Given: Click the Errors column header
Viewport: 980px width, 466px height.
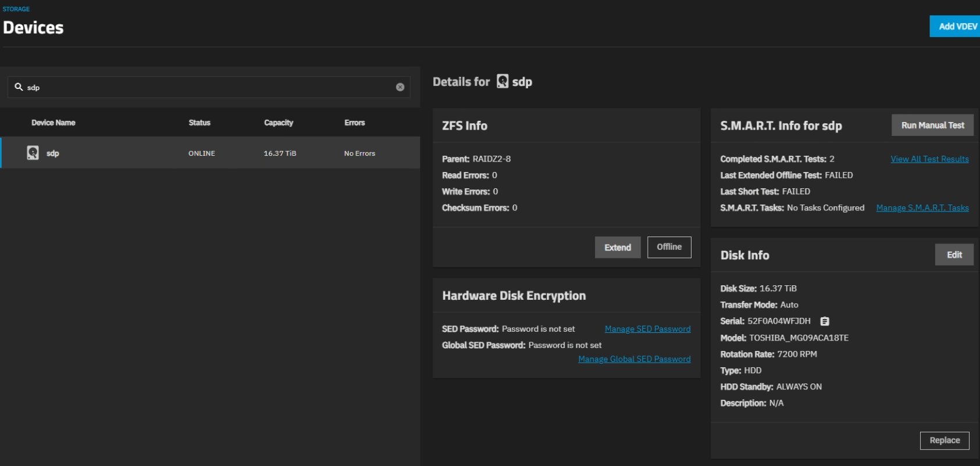Looking at the screenshot, I should [x=355, y=123].
